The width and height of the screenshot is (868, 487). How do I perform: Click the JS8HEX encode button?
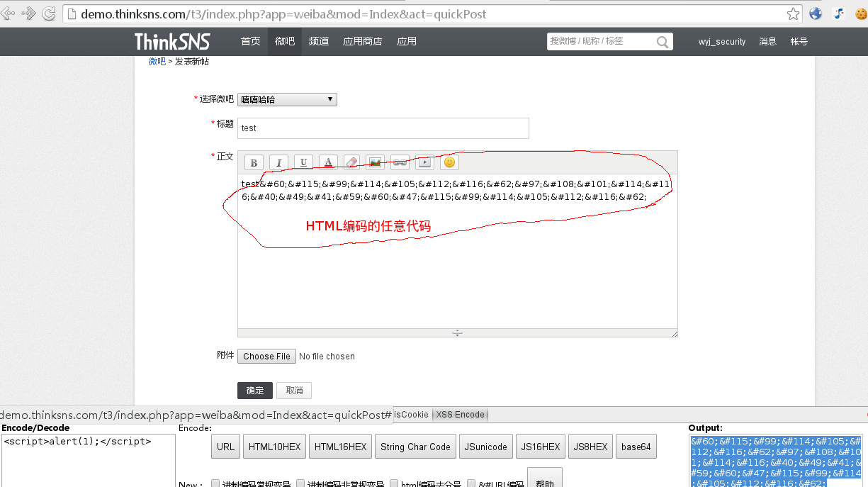(590, 447)
